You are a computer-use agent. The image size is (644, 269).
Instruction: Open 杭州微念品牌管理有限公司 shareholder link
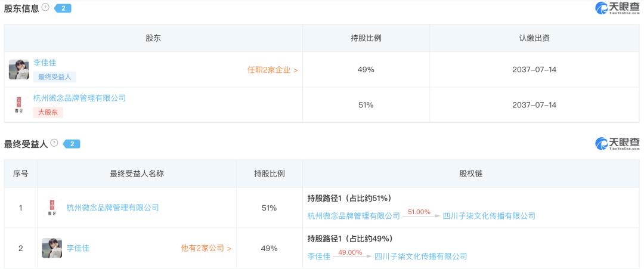tap(79, 98)
